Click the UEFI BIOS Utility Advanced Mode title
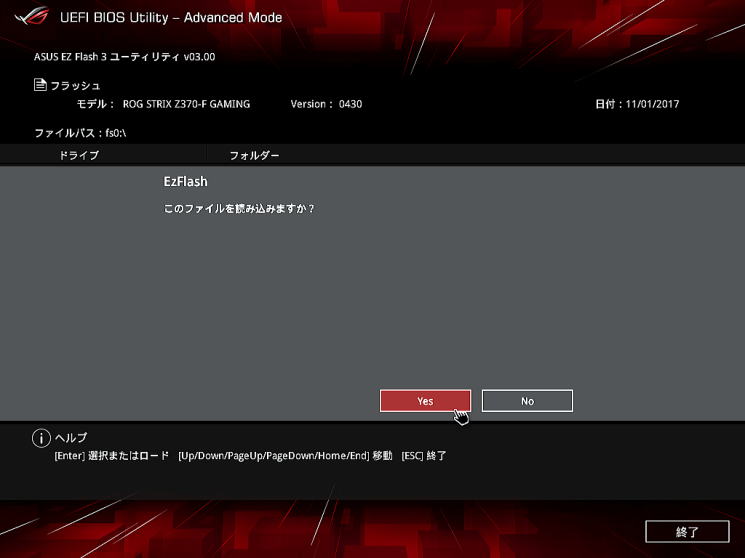This screenshot has height=558, width=745. click(x=171, y=18)
